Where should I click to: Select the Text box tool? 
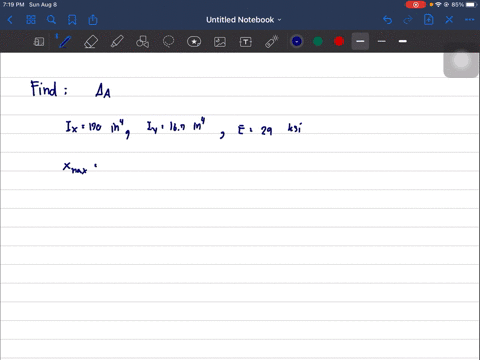[x=246, y=42]
